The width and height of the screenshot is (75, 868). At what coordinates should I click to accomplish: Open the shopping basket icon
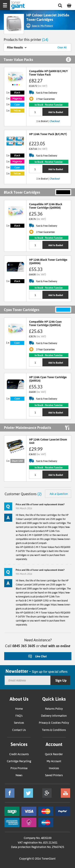[x=69, y=5]
